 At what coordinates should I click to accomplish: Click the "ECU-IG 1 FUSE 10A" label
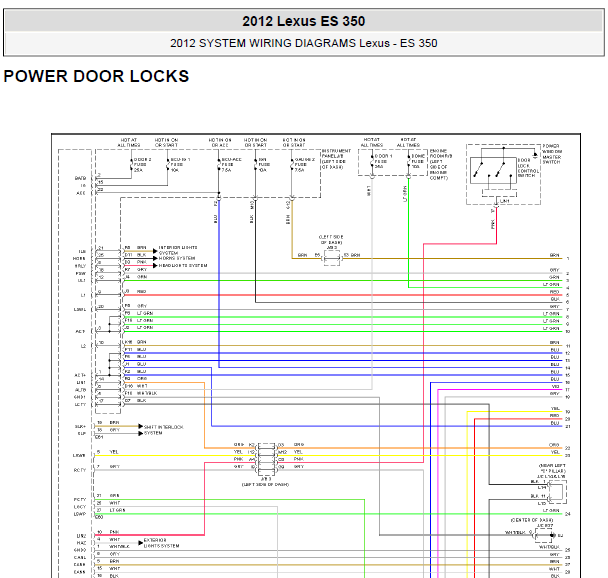(180, 165)
